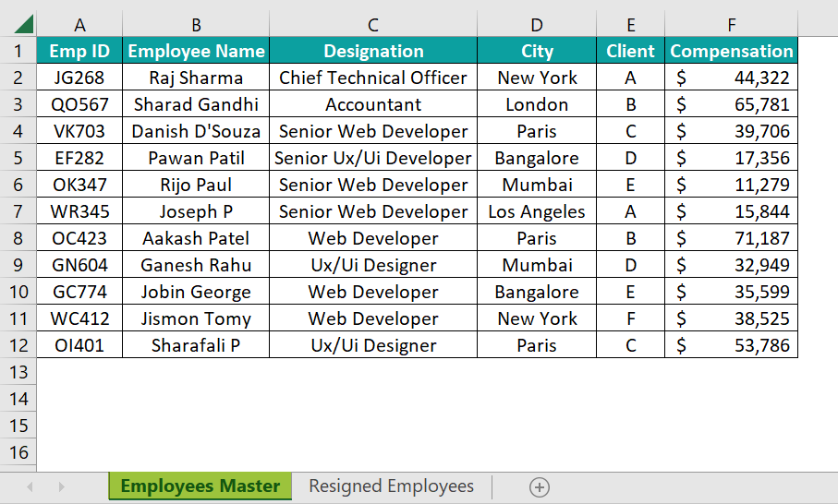Select the London city cell
This screenshot has width=838, height=504.
pyautogui.click(x=537, y=104)
